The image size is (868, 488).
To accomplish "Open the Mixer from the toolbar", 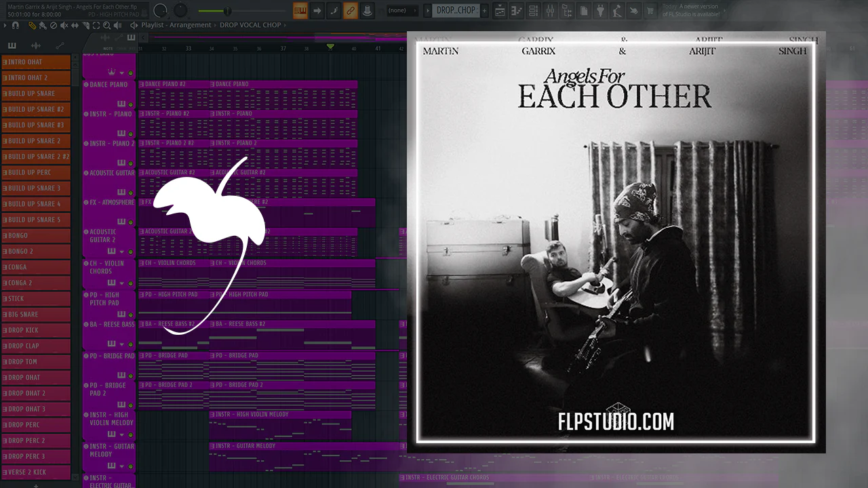I will point(550,10).
